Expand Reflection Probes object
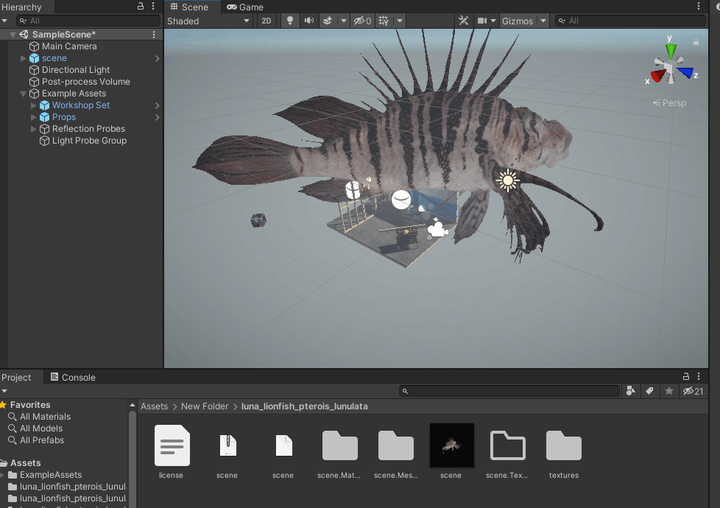 click(x=34, y=129)
